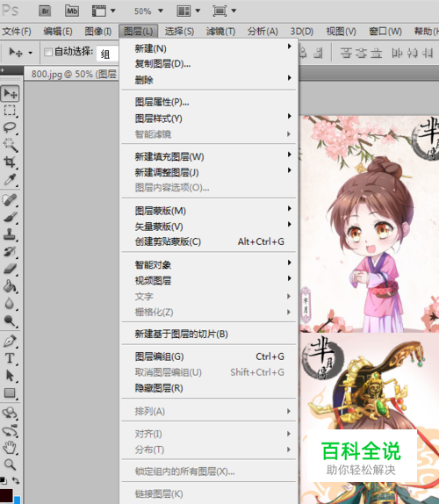
Task: Expand the 智能对象 submenu
Action: (x=209, y=265)
